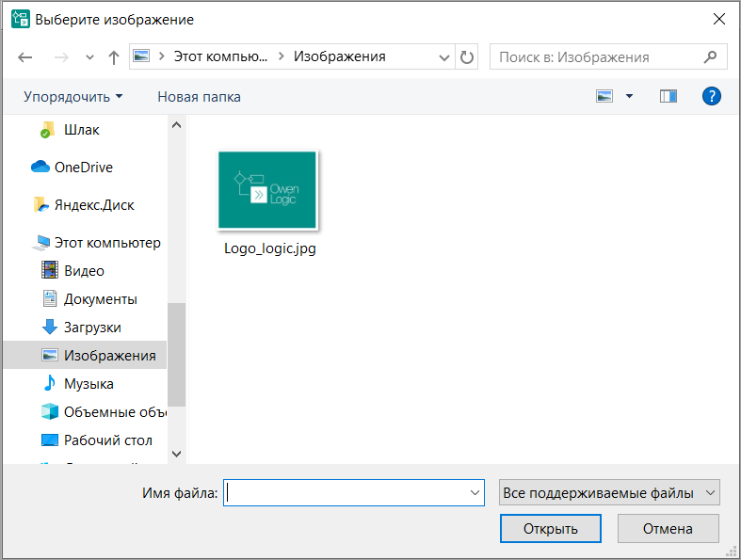Screen dimensions: 741x560
Task: Refresh the Изображения folder listing
Action: pyautogui.click(x=467, y=56)
